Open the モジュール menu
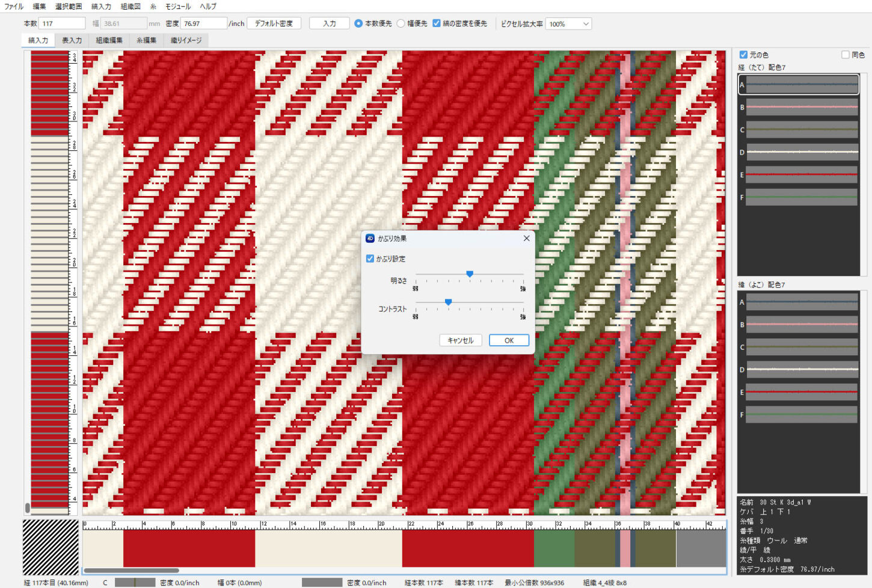The height and width of the screenshot is (588, 872). (x=177, y=7)
